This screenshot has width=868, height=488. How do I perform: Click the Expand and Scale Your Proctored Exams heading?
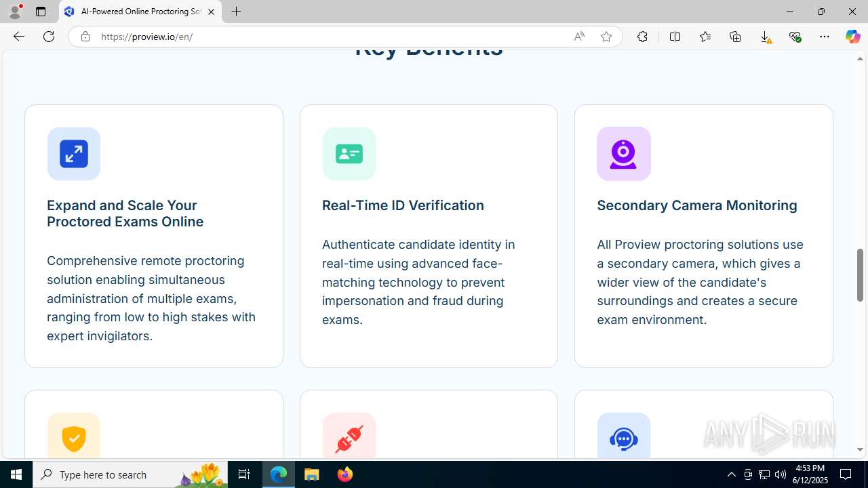pyautogui.click(x=125, y=213)
